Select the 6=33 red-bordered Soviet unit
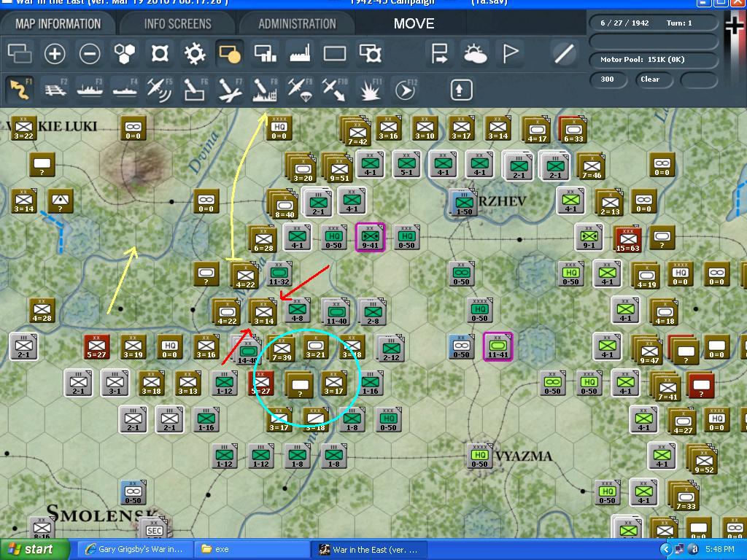 click(x=573, y=130)
